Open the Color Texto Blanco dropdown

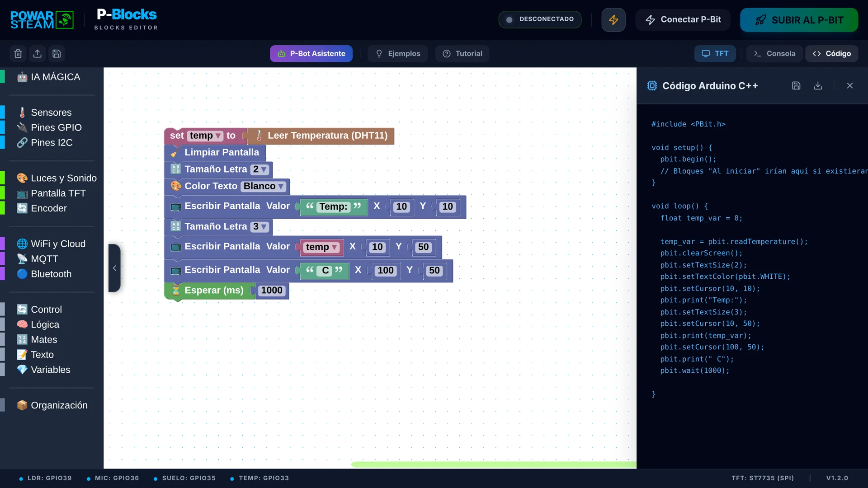coord(264,186)
